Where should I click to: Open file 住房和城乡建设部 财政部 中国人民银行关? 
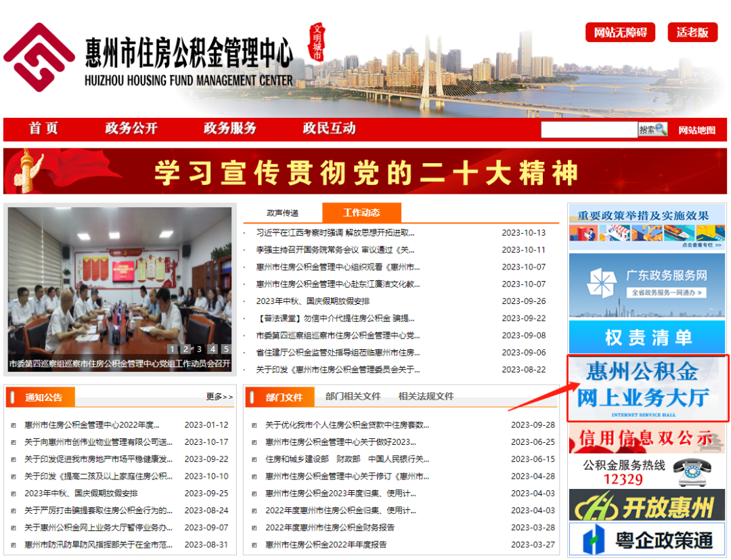click(x=347, y=459)
